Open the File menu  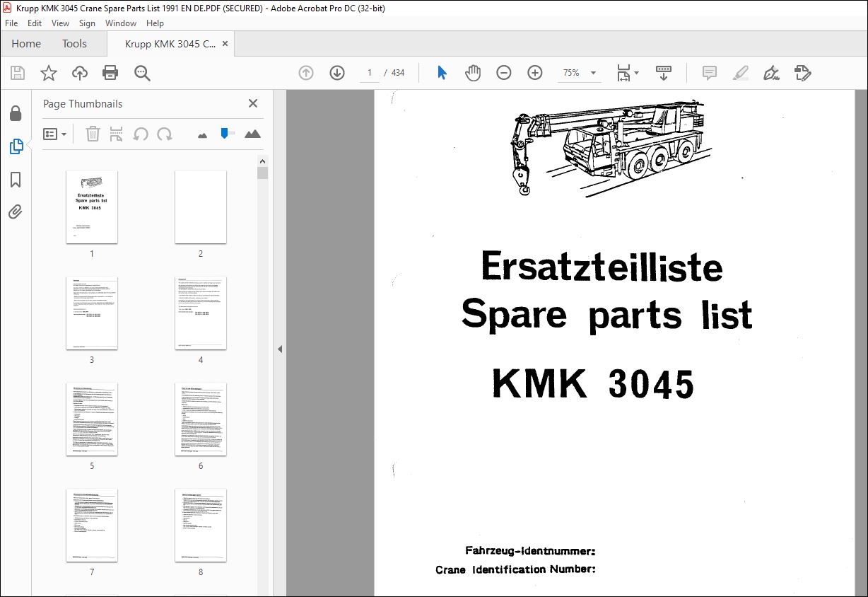coord(11,23)
